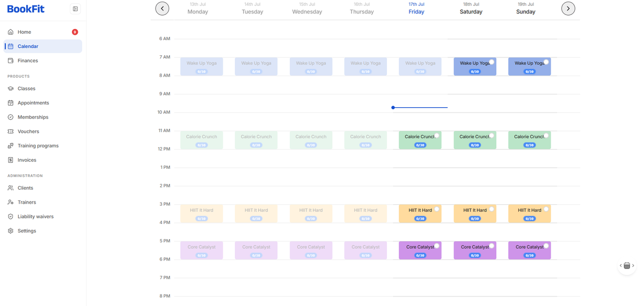
Task: Select the Friday 17th Jul column header
Action: point(416,8)
